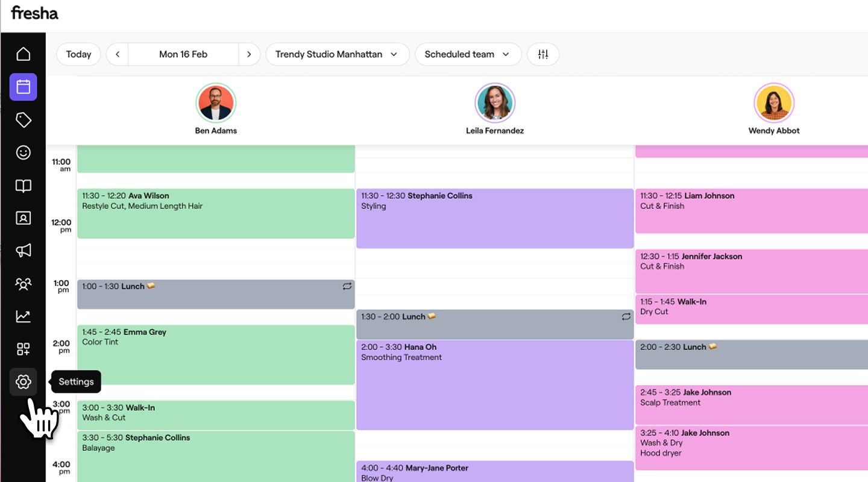Image resolution: width=868 pixels, height=482 pixels.
Task: Click Ben Adams profile avatar
Action: coord(216,103)
